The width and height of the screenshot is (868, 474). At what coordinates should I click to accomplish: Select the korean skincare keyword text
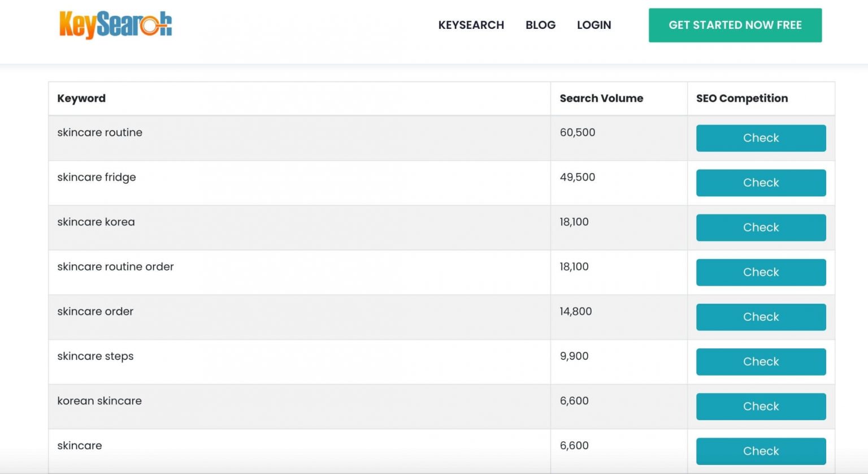click(x=99, y=400)
